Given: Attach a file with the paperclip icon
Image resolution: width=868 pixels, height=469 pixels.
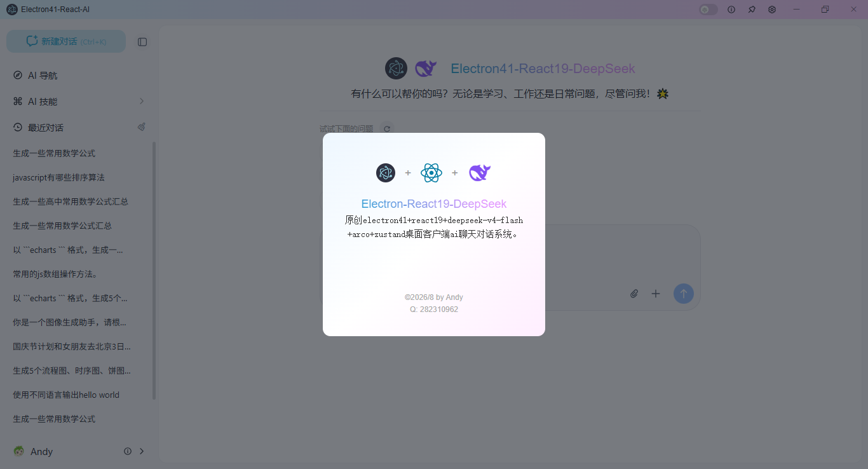Looking at the screenshot, I should pos(634,294).
